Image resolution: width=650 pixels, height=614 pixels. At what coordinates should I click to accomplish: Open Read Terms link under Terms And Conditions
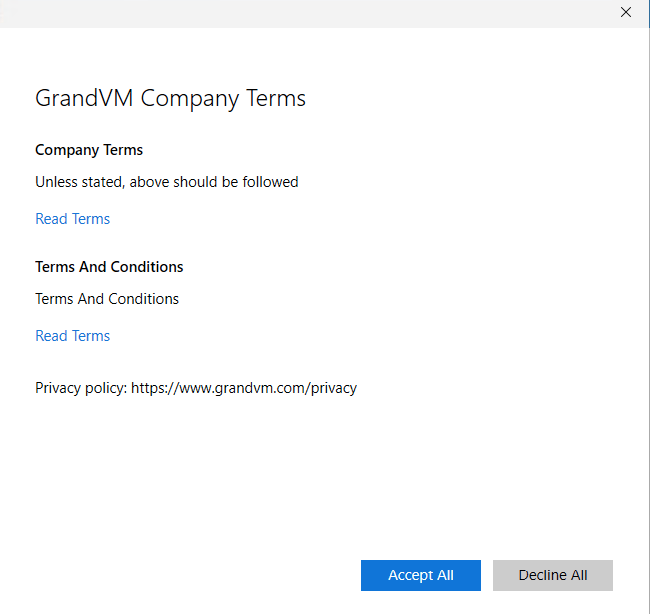(72, 336)
